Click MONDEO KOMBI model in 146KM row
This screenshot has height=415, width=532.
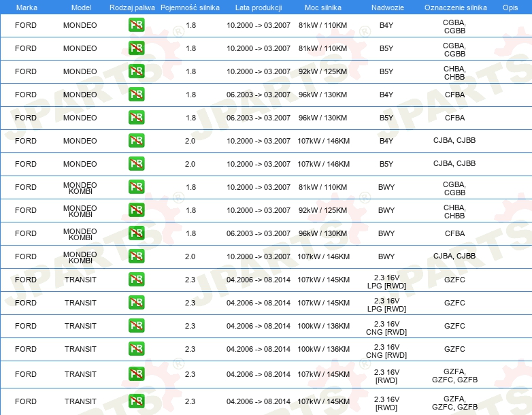tap(80, 257)
